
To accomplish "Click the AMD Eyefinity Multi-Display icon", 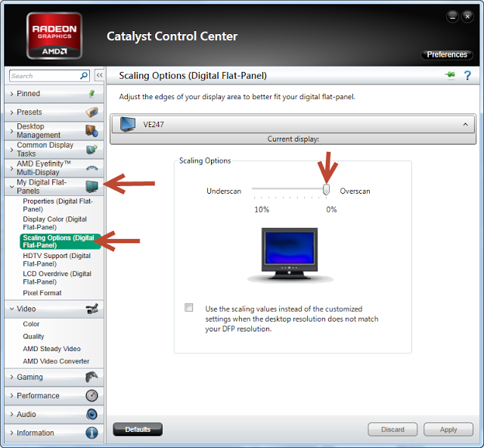I will point(92,168).
